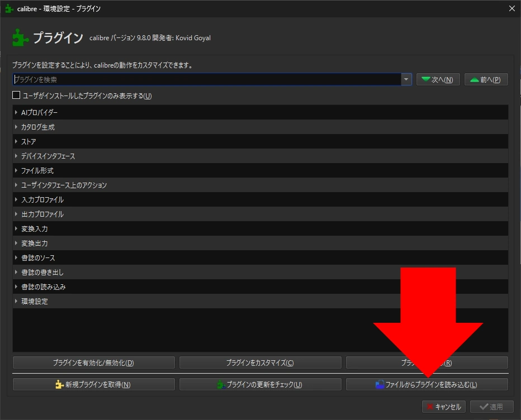Expand the AIプロバイダー category arrow
The height and width of the screenshot is (420, 521).
(x=16, y=112)
